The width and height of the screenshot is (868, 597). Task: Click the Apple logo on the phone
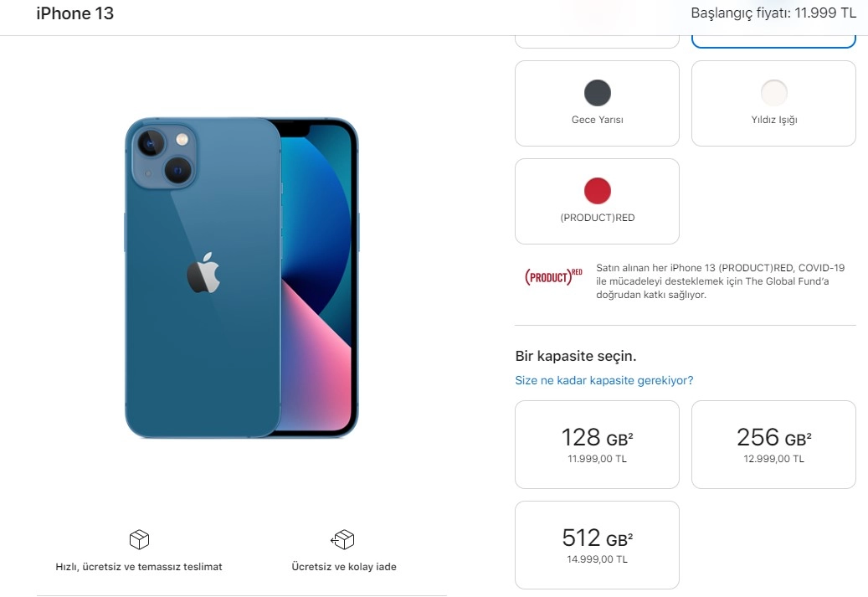203,272
